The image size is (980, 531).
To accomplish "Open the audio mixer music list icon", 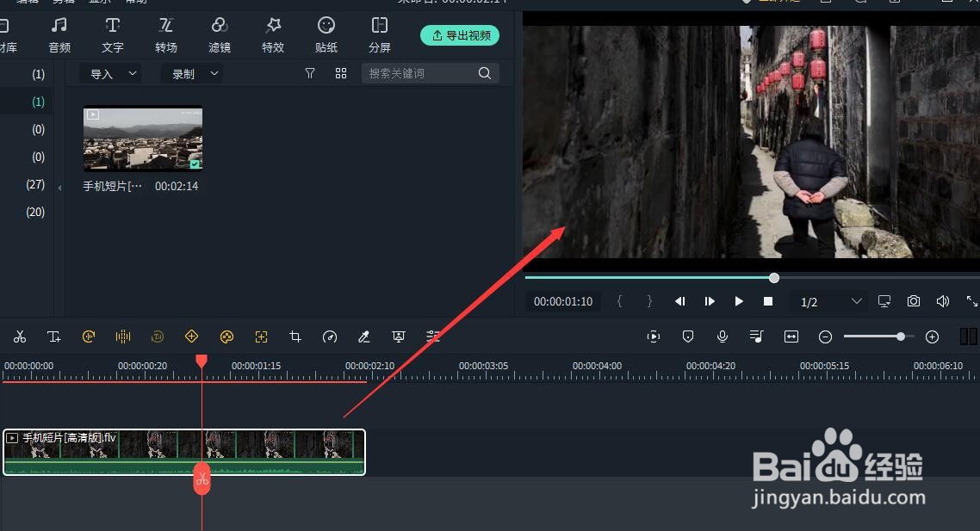I will (x=756, y=337).
